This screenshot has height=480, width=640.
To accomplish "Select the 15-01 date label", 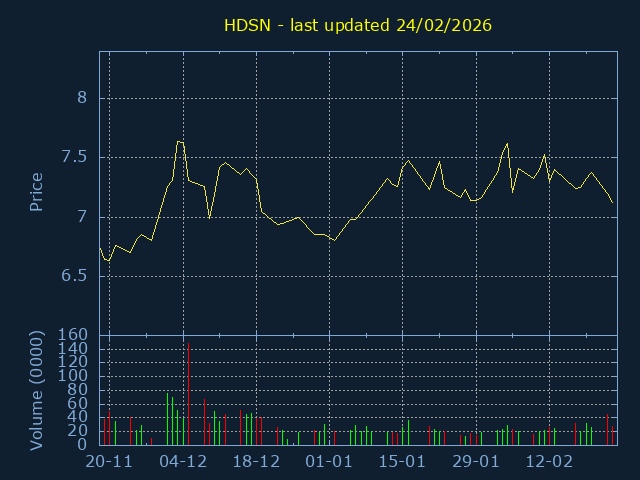I will click(402, 462).
